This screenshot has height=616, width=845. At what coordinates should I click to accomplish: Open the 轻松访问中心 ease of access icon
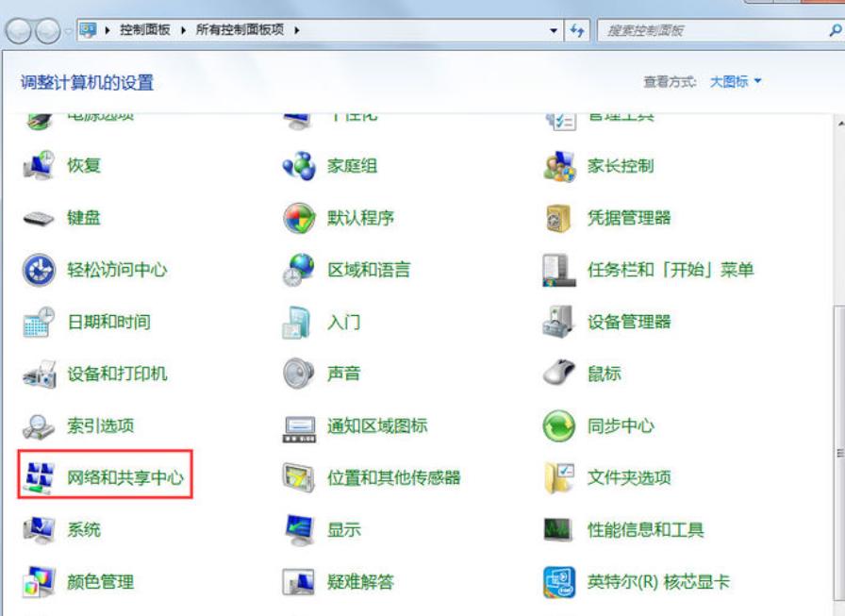click(39, 270)
